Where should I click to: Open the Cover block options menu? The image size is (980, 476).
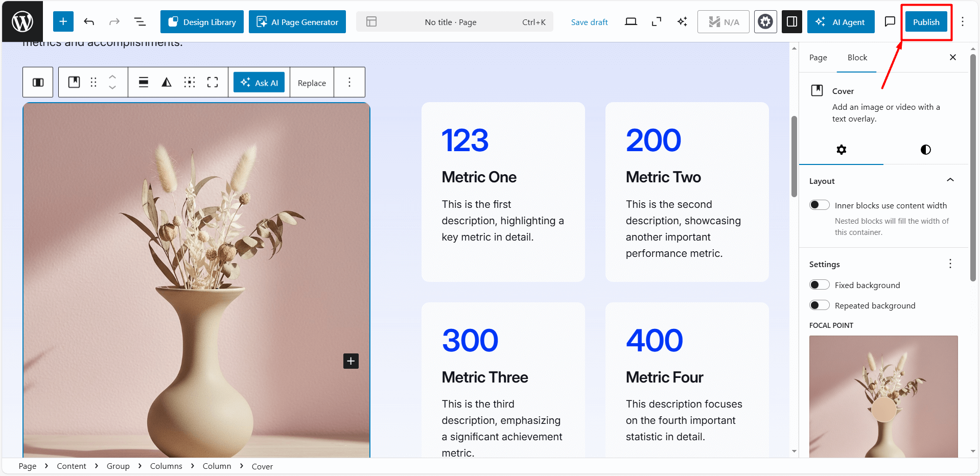(349, 82)
